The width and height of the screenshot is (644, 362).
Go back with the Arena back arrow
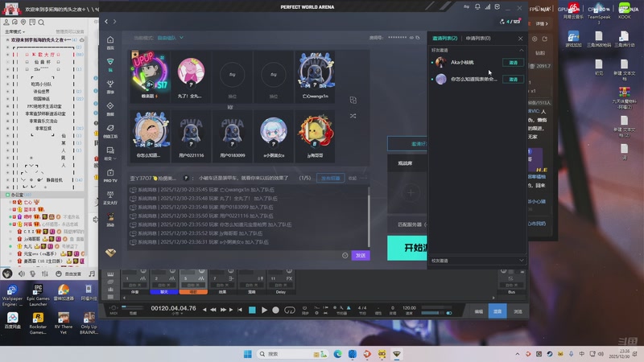[106, 22]
